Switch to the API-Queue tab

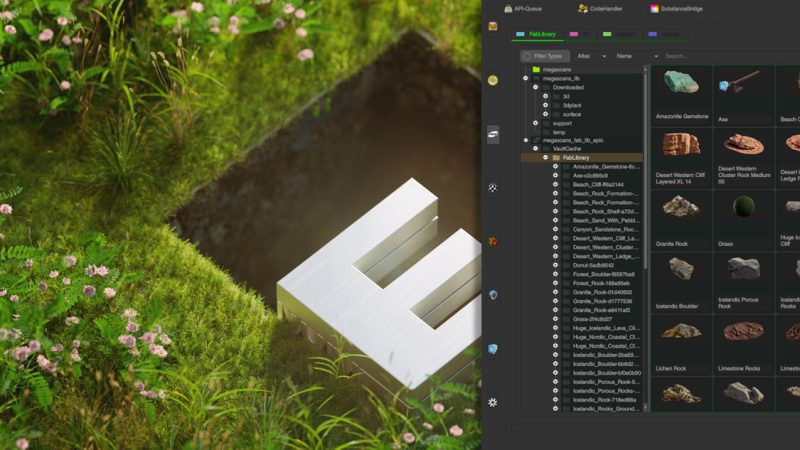[x=523, y=9]
